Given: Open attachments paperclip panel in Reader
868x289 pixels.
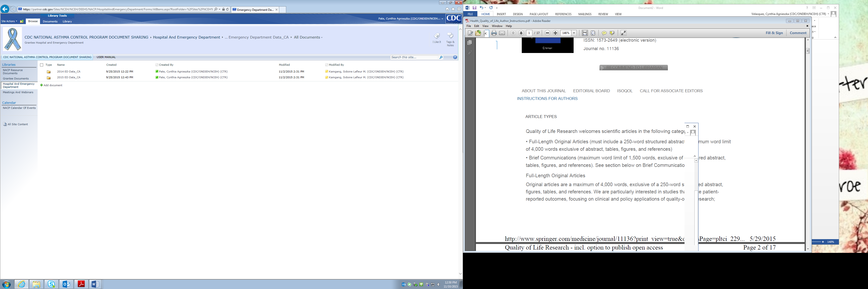Looking at the screenshot, I should pyautogui.click(x=469, y=53).
